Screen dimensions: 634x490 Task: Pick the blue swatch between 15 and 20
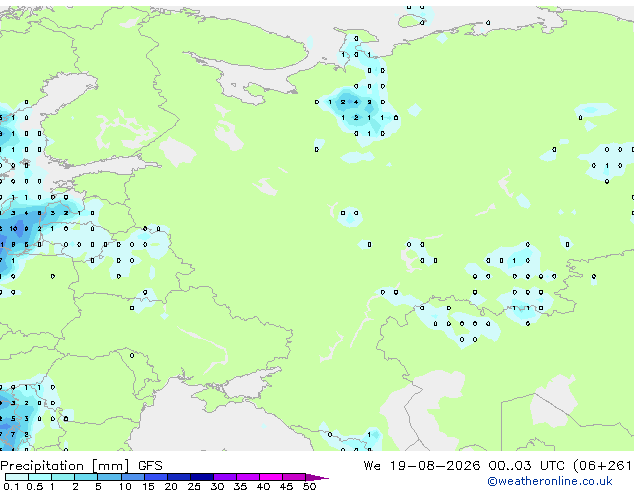[156, 477]
